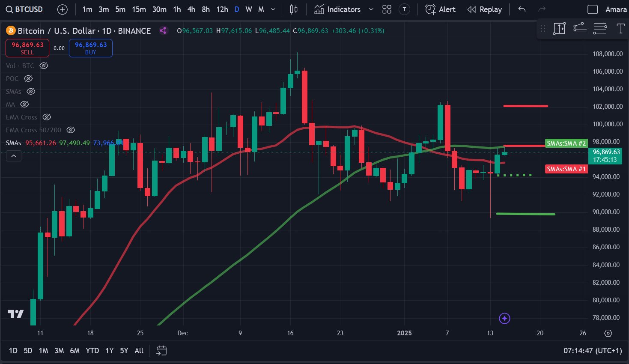The image size is (629, 364).
Task: Set range to 1Y
Action: 110,351
